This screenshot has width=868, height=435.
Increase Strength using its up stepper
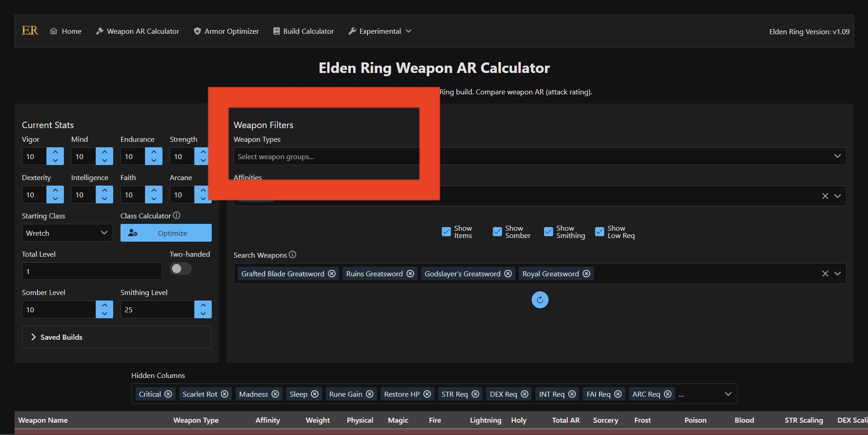click(x=203, y=152)
